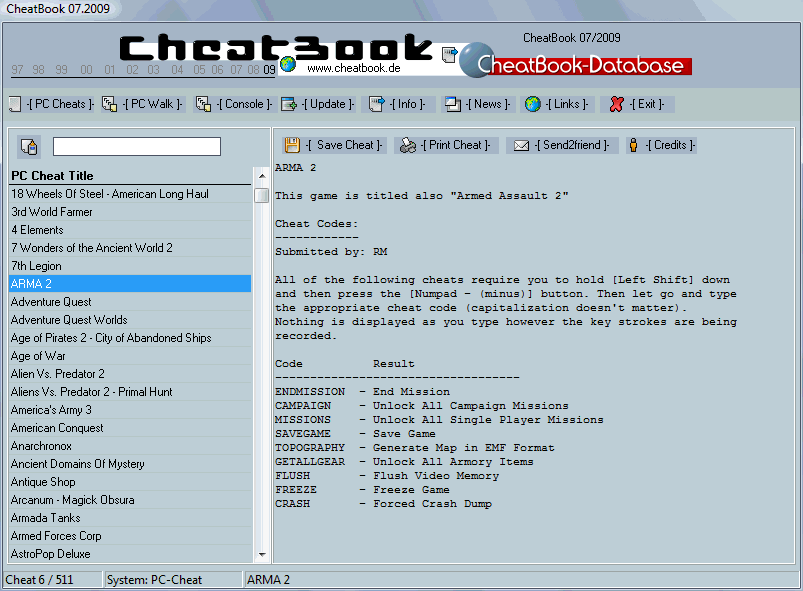
Task: Select the 7th Legion entry
Action: [131, 266]
